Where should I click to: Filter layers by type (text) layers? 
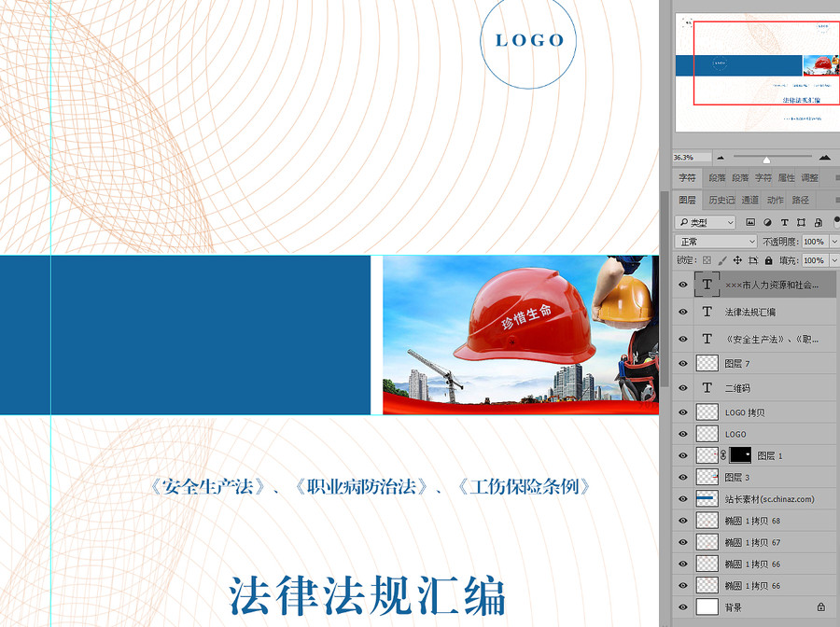pyautogui.click(x=784, y=222)
